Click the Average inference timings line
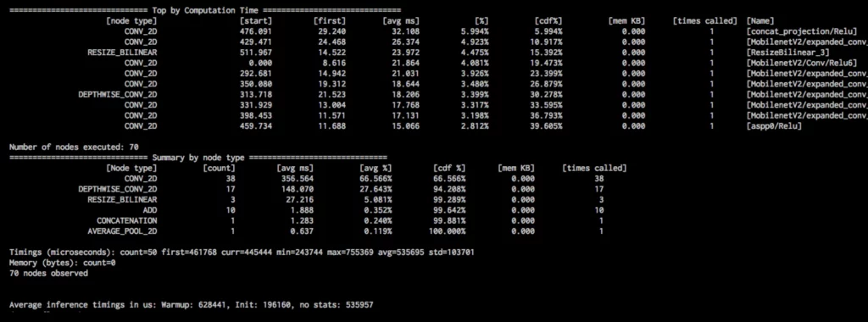This screenshot has width=868, height=322. pyautogui.click(x=191, y=305)
